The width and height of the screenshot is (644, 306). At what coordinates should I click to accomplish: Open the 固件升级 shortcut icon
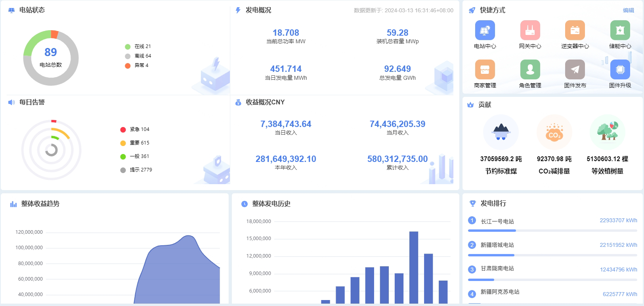point(620,69)
